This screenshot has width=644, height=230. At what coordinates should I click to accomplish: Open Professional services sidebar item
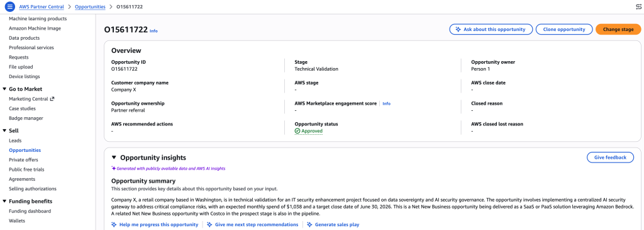point(31,47)
